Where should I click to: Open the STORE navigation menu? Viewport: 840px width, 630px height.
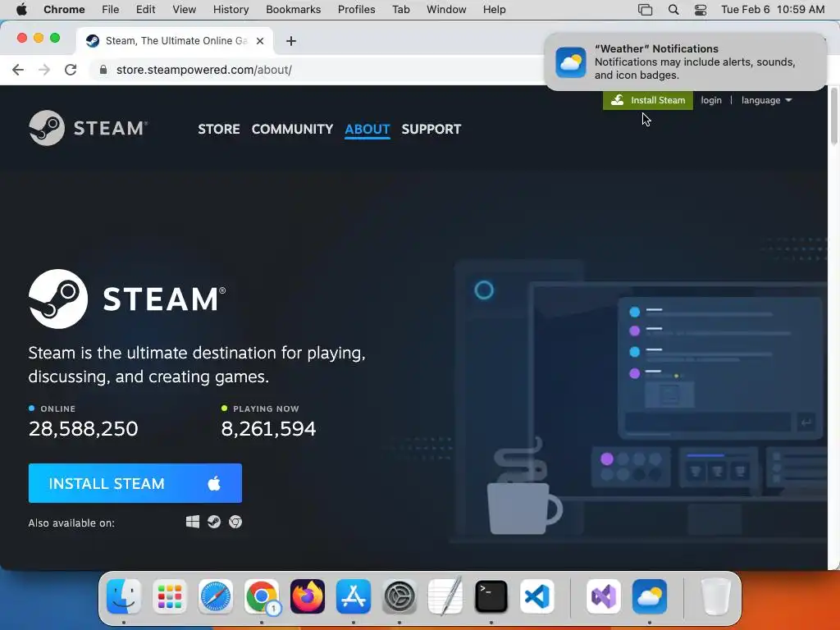tap(218, 129)
